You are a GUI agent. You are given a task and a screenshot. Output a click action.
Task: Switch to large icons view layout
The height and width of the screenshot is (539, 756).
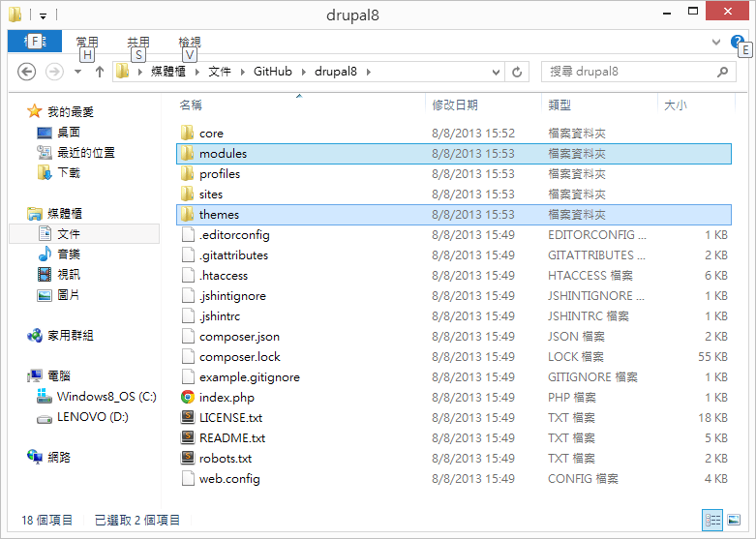click(736, 521)
